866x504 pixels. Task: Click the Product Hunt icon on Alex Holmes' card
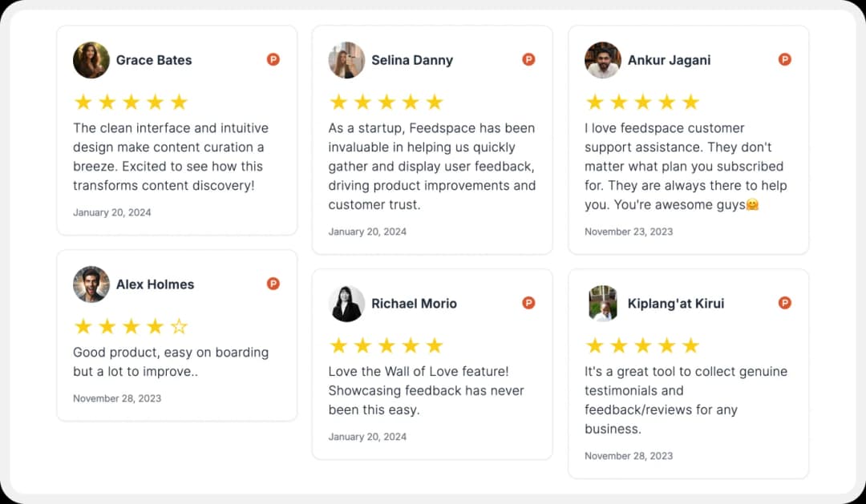[x=273, y=284]
